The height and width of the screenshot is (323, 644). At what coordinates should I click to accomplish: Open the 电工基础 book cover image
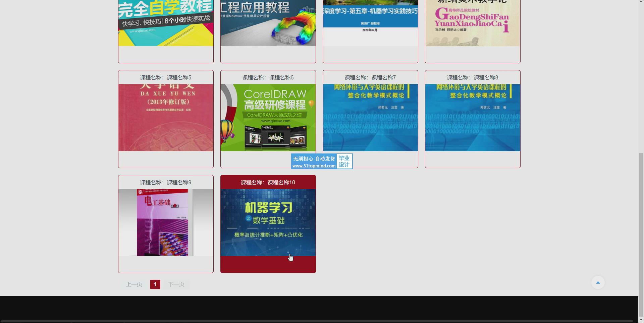coord(166,222)
